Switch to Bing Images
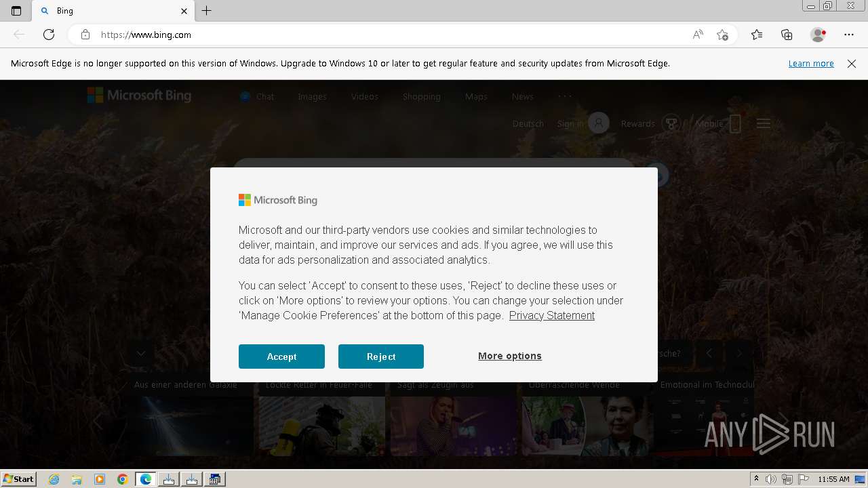Screen dimensions: 868x488 [x=312, y=96]
